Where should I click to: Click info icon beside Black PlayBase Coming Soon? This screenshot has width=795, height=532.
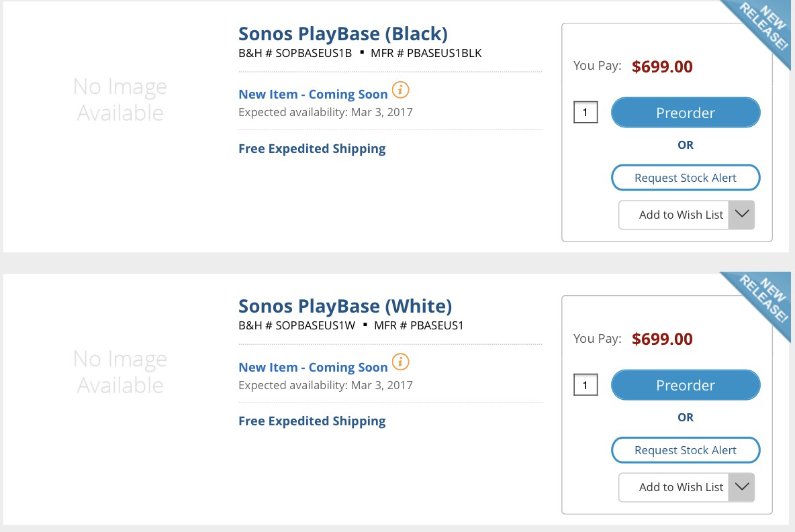coord(401,90)
